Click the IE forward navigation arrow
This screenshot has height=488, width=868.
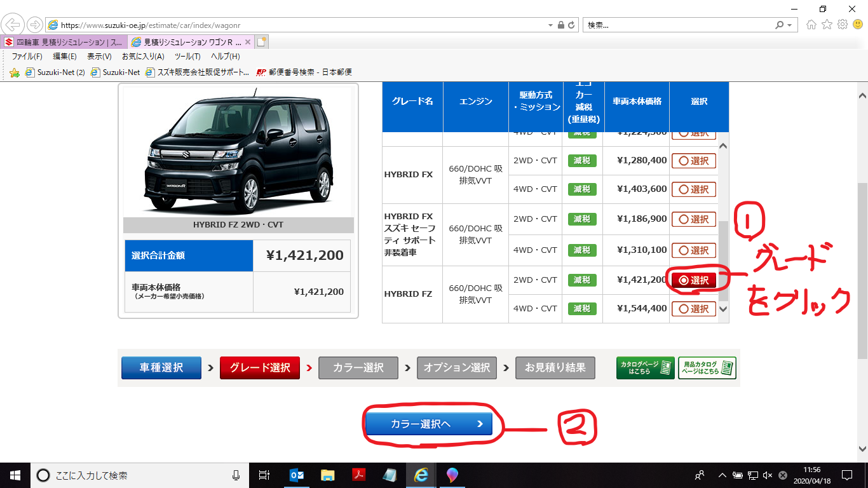[x=34, y=25]
